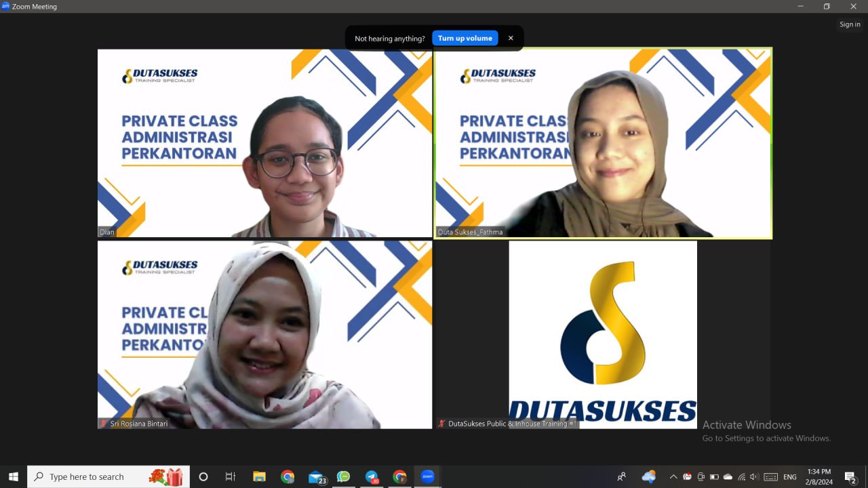Click the Turn up volume button

pos(465,38)
